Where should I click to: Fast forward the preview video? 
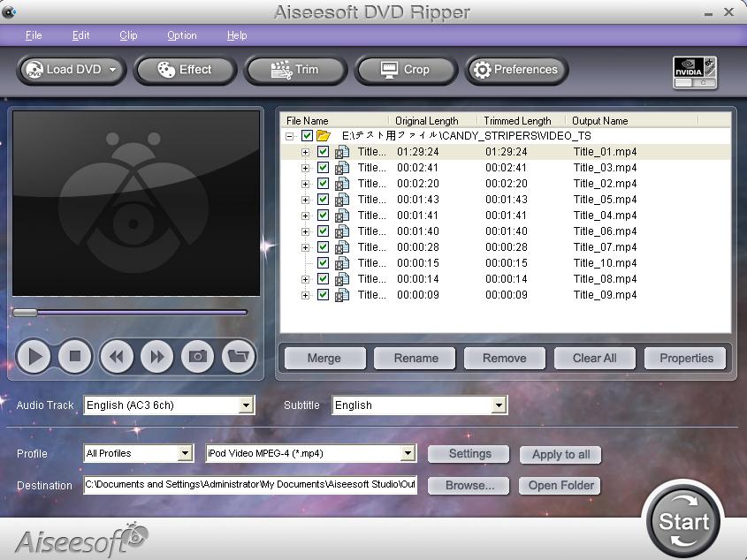tap(157, 356)
